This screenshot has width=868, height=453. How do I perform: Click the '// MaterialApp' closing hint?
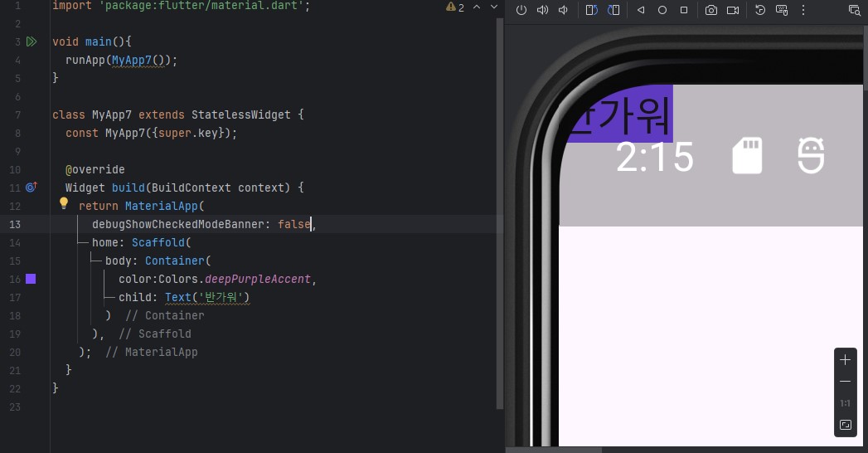point(151,353)
